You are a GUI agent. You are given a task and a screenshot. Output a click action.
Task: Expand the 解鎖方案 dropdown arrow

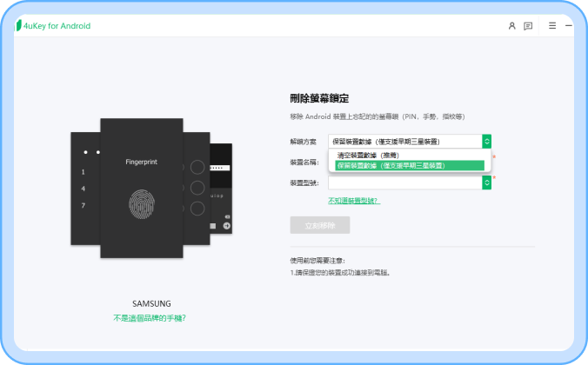tap(487, 142)
